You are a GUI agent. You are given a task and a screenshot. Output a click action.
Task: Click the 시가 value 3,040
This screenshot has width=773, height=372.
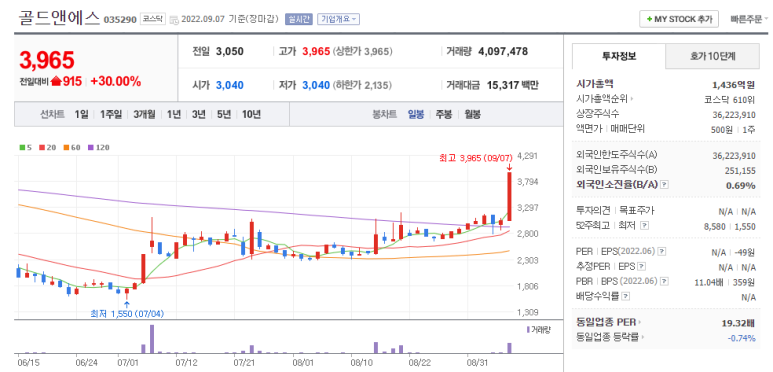tap(230, 85)
